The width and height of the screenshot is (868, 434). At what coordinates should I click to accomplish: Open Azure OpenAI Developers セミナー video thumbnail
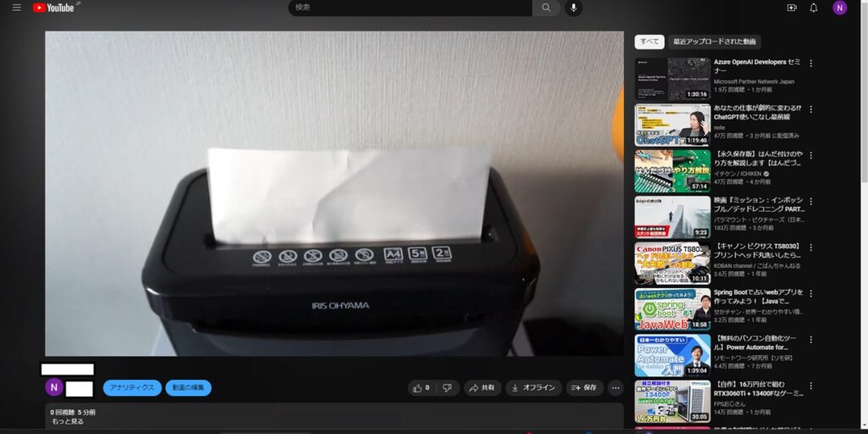click(672, 79)
